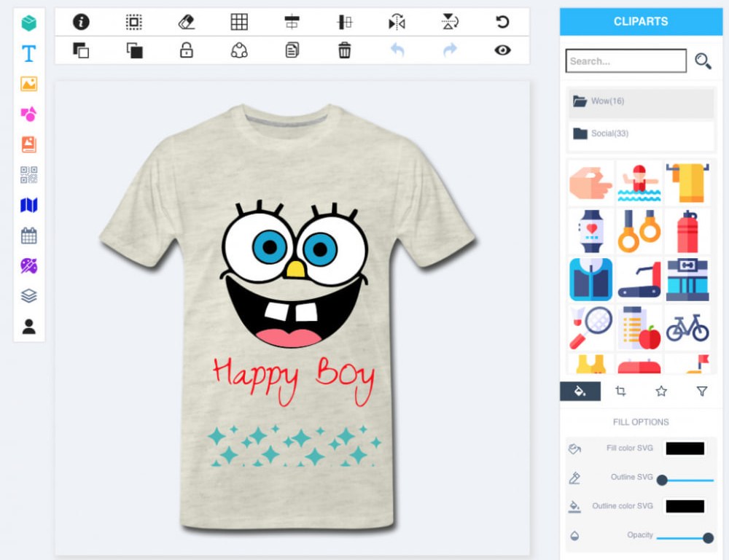Image resolution: width=729 pixels, height=560 pixels.
Task: Select the gym building clipart
Action: (x=687, y=279)
